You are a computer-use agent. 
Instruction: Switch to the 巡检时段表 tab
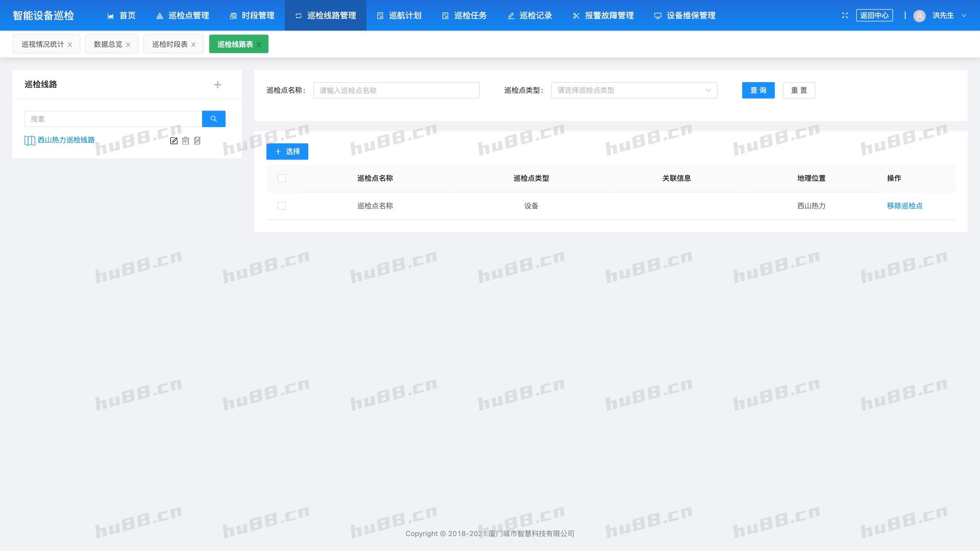[169, 44]
